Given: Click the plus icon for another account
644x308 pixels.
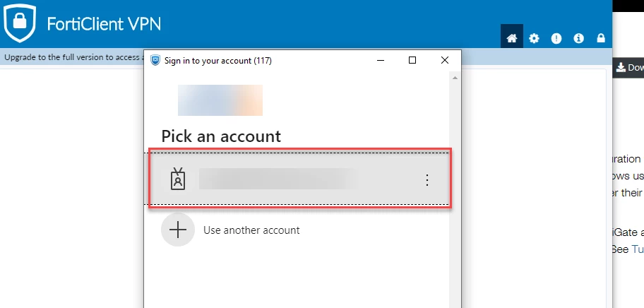Looking at the screenshot, I should [x=178, y=230].
